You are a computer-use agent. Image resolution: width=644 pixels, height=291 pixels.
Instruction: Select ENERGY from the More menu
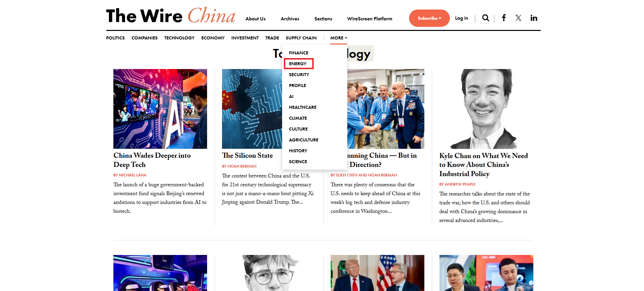click(x=298, y=64)
